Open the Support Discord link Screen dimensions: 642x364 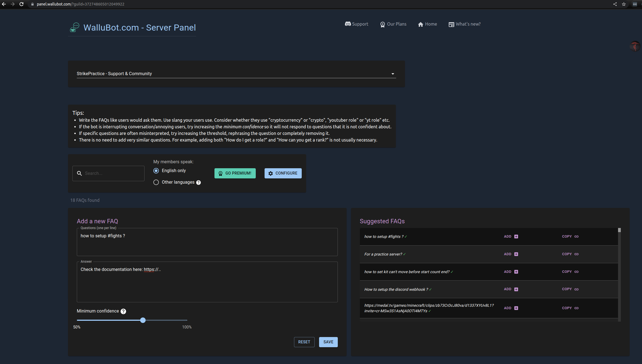(357, 24)
